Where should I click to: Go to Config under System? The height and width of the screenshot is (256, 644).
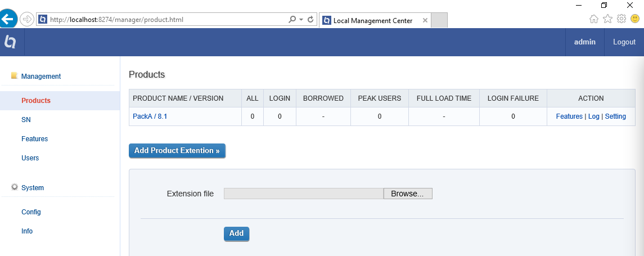[x=31, y=212]
